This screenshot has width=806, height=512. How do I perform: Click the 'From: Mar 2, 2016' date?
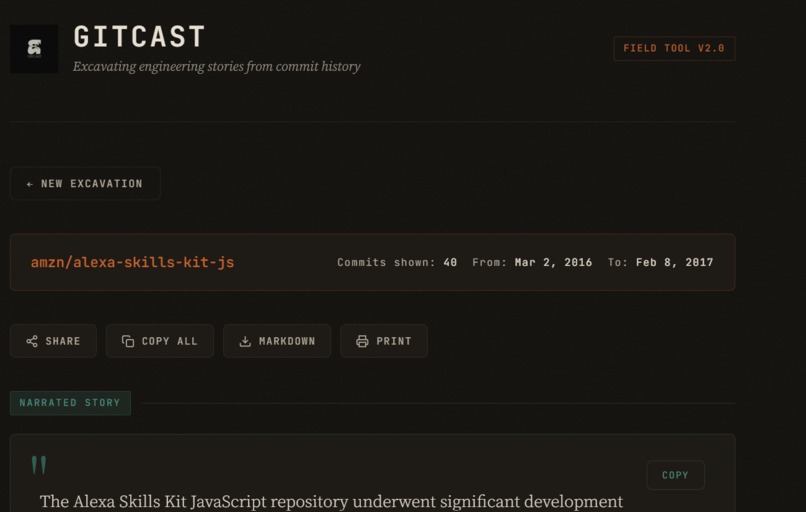pyautogui.click(x=532, y=262)
